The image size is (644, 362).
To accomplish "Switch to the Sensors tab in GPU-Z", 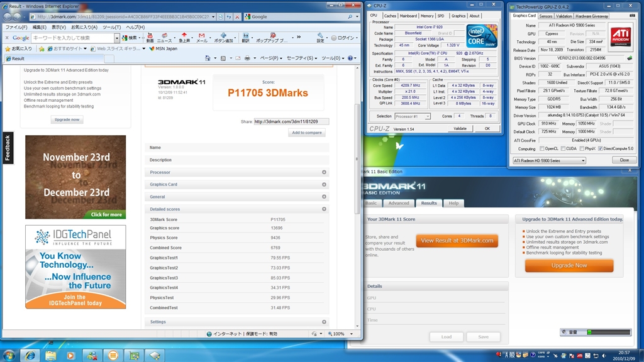I will tap(545, 16).
